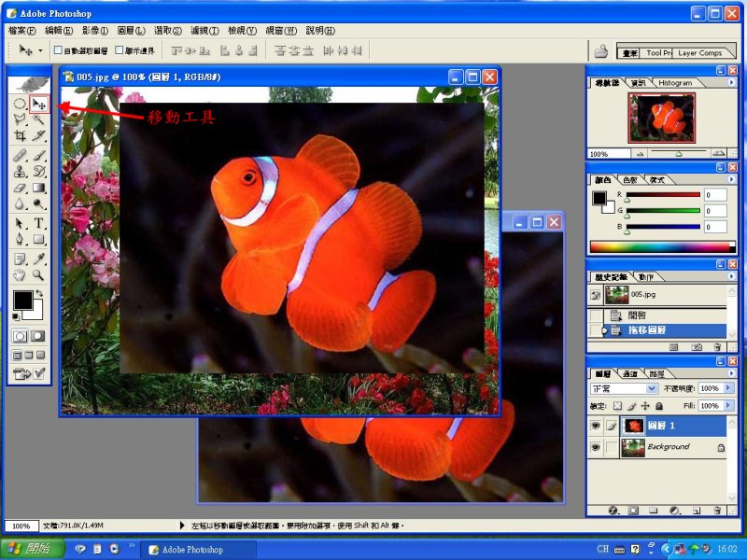Enable the 自動選取圖層 checkbox
The image size is (747, 560).
58,50
